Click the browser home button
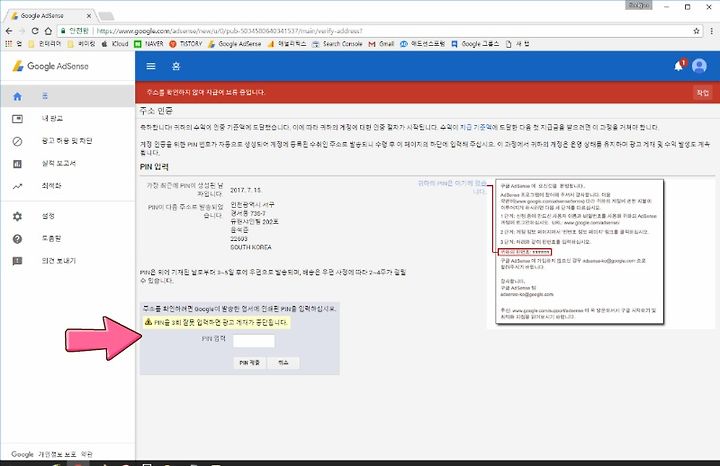Viewport: 720px width, 466px height. coord(48,31)
